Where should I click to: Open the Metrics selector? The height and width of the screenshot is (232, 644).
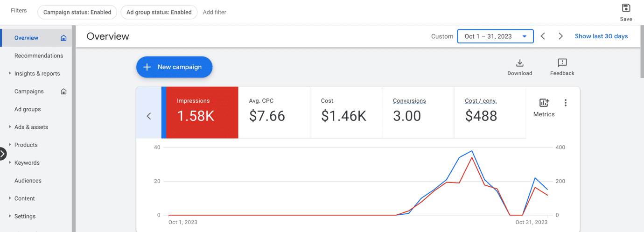544,107
